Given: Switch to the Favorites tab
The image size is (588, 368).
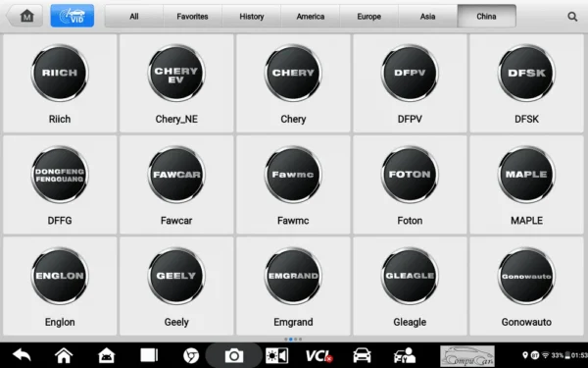Looking at the screenshot, I should click(192, 17).
